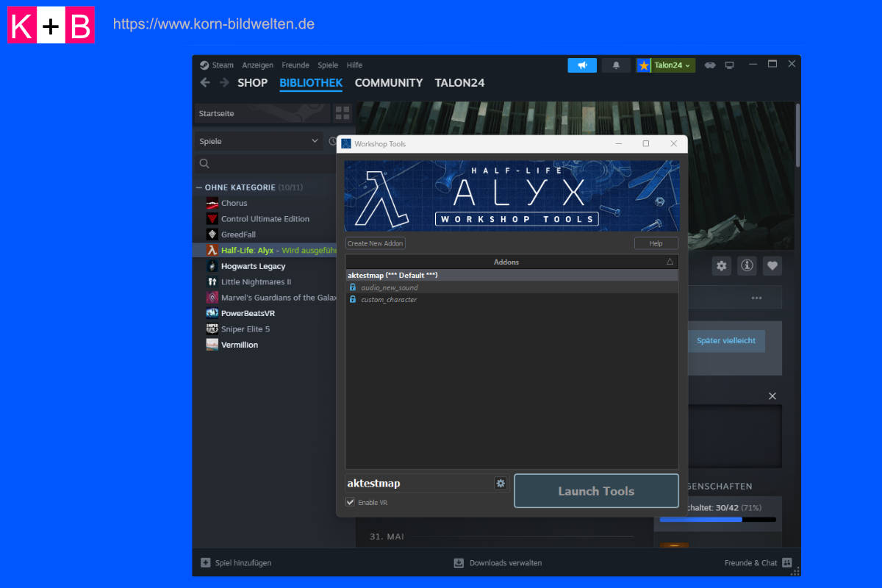882x588 pixels.
Task: Click the Sniper Elite 5 icon
Action: click(x=212, y=329)
